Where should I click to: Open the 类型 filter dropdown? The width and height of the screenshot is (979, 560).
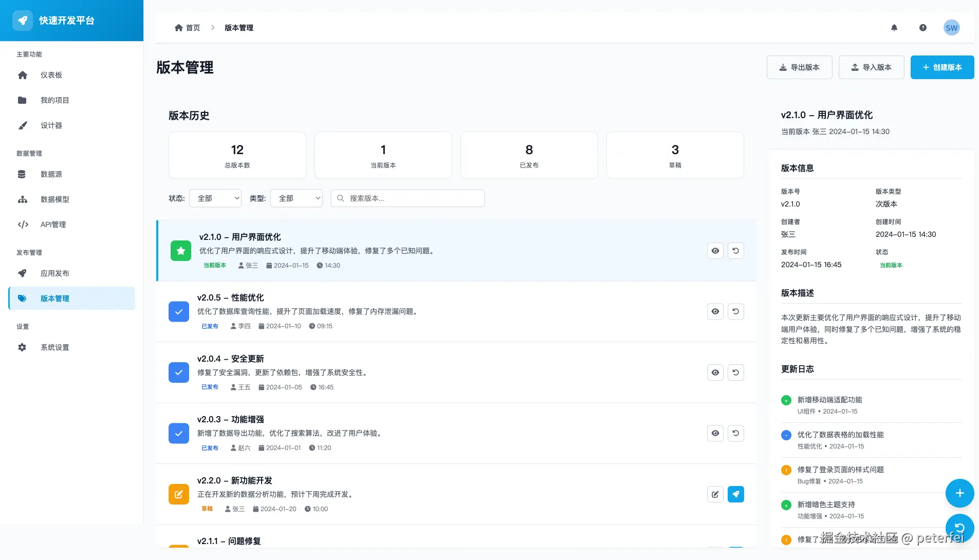pyautogui.click(x=297, y=198)
